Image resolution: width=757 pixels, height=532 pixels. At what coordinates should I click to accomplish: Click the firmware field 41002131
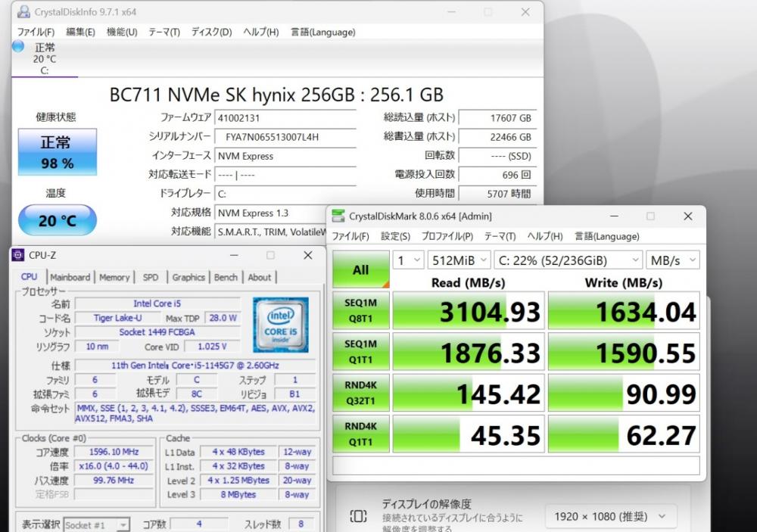[285, 118]
